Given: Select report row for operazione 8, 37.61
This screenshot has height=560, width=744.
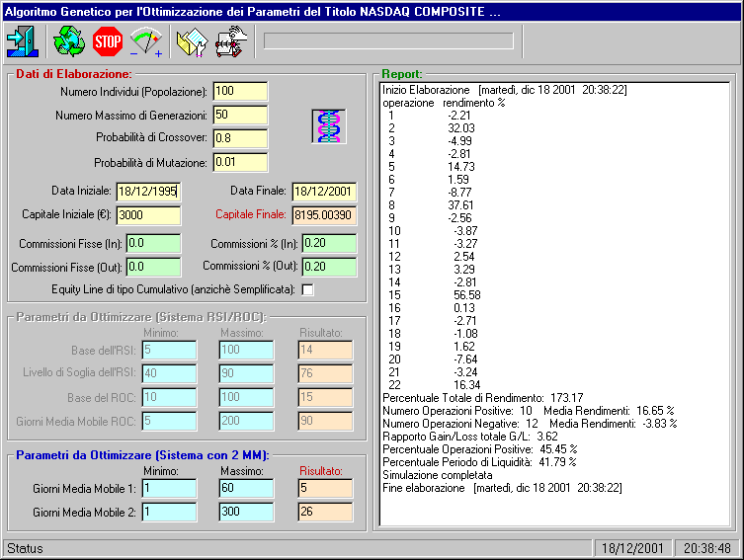Looking at the screenshot, I should click(431, 205).
